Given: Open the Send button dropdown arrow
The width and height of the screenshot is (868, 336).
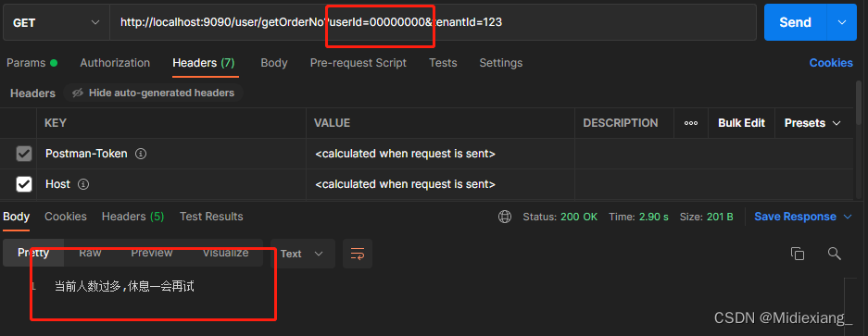Looking at the screenshot, I should (842, 23).
